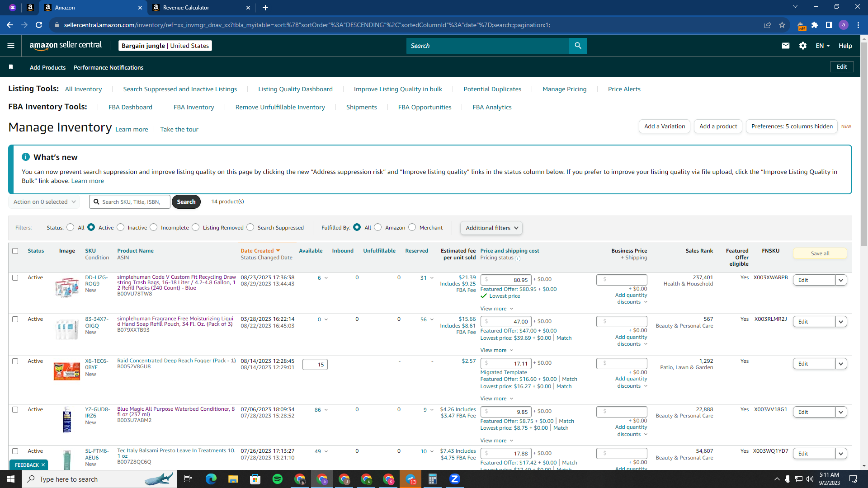Share this page using the share icon
The height and width of the screenshot is (488, 868).
pos(768,25)
